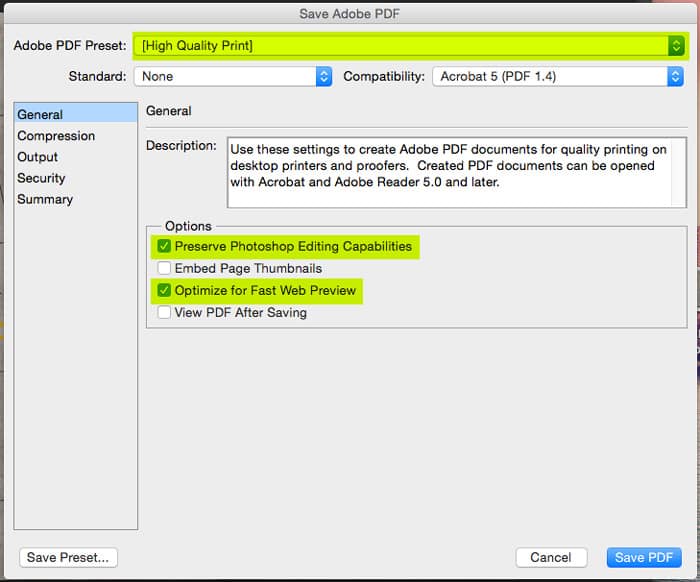Click the Description box scrollbar
Viewport: 700px width, 582px height.
click(x=679, y=172)
